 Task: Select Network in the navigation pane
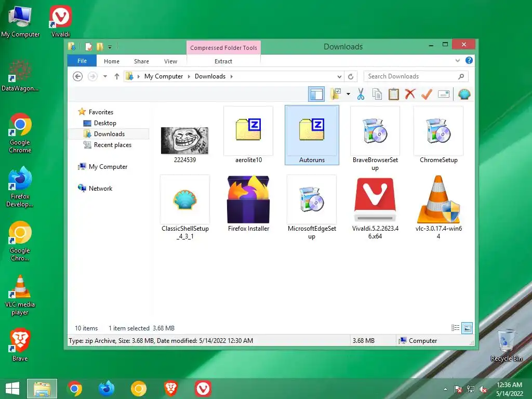(x=100, y=188)
